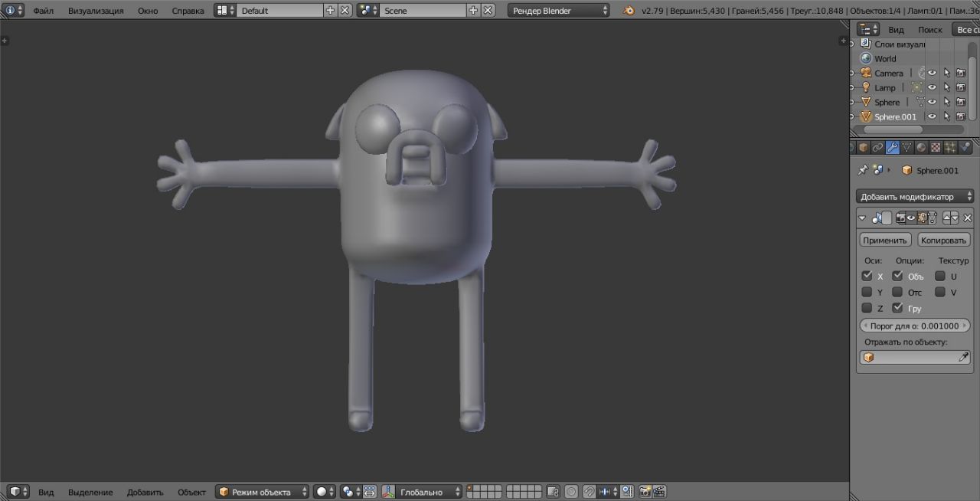This screenshot has width=980, height=501.
Task: Toggle Sphere.001 selectability cursor icon
Action: pyautogui.click(x=946, y=116)
